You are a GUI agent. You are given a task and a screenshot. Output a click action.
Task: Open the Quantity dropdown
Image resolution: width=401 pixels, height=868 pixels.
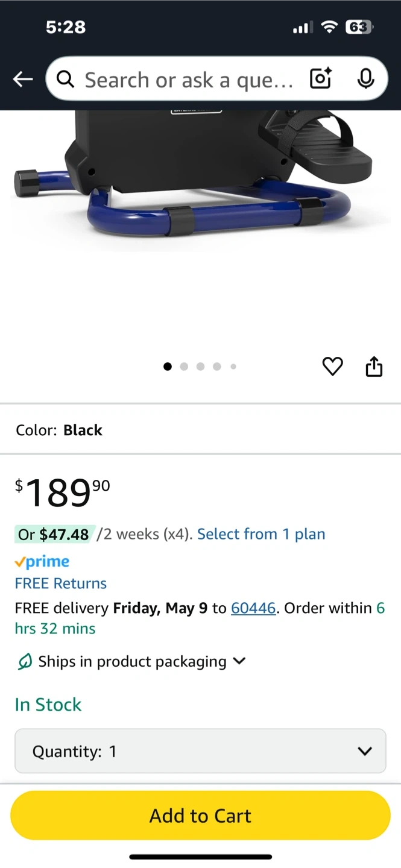(200, 751)
